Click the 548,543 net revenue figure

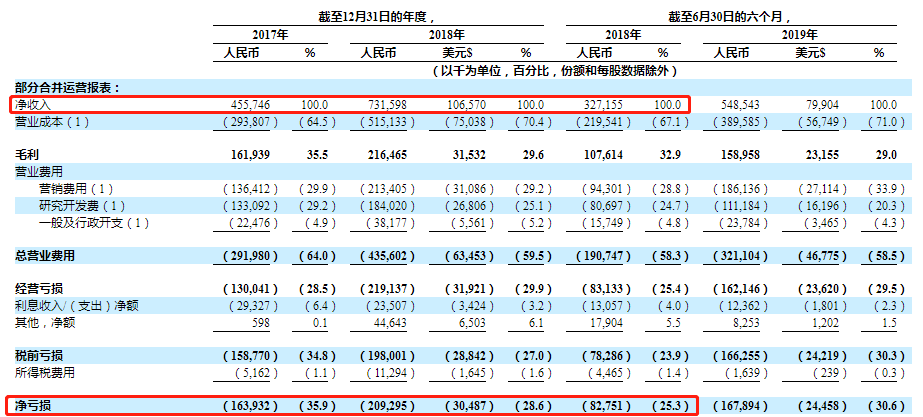coord(741,105)
